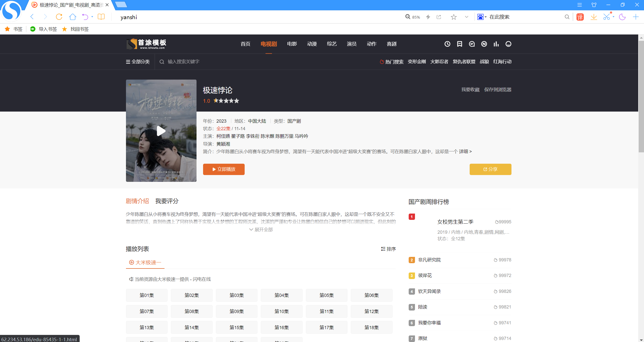Viewport: 644px width, 342px height.
Task: Open the browser download manager icon
Action: coord(594,17)
